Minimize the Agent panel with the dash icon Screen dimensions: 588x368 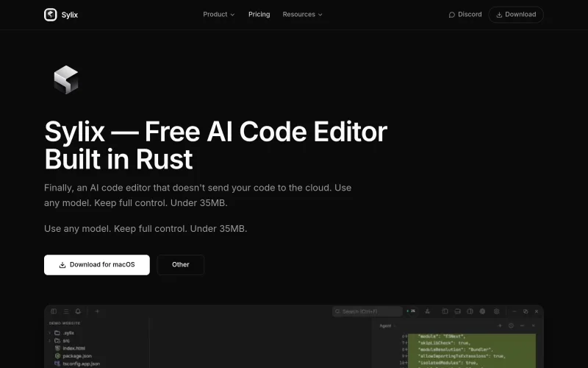(x=522, y=325)
